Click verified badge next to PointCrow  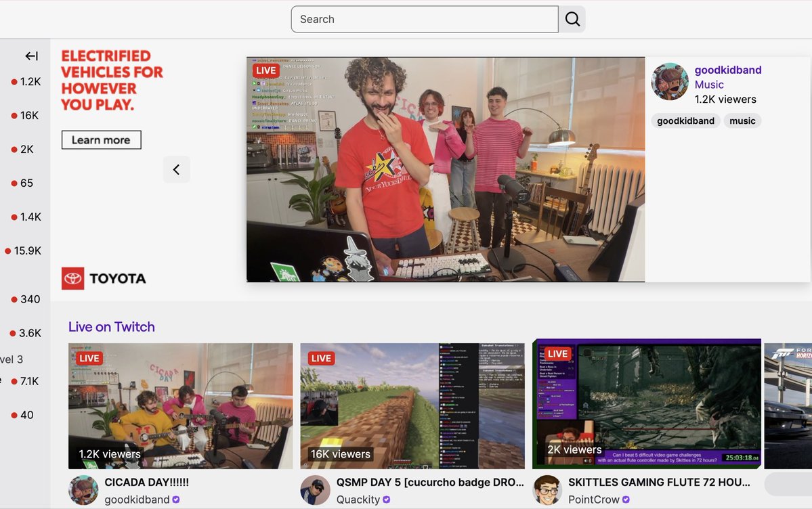(626, 500)
